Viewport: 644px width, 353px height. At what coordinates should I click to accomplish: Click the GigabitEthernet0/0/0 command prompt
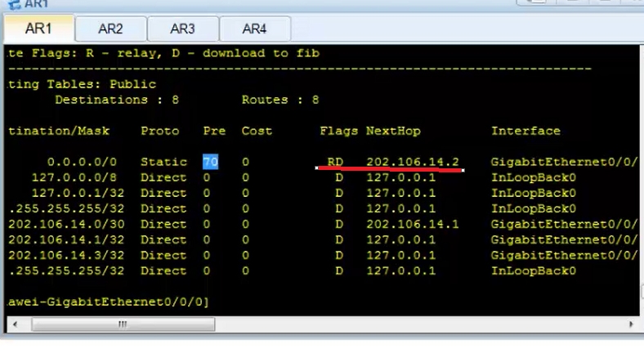click(109, 302)
